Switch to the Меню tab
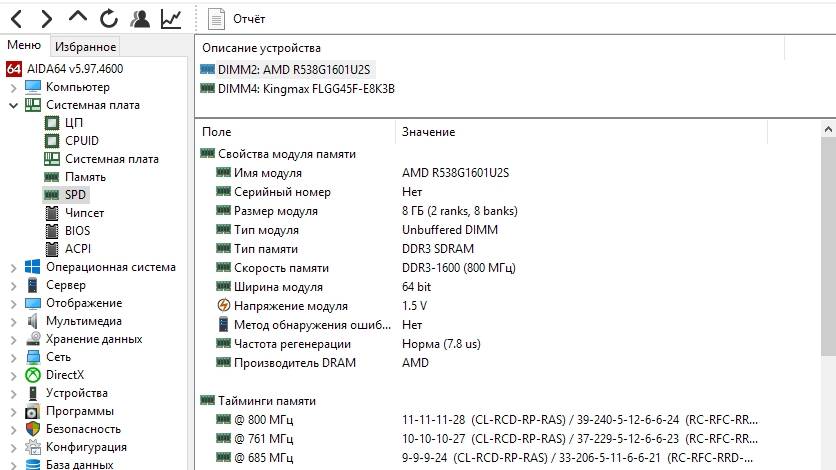 (24, 45)
